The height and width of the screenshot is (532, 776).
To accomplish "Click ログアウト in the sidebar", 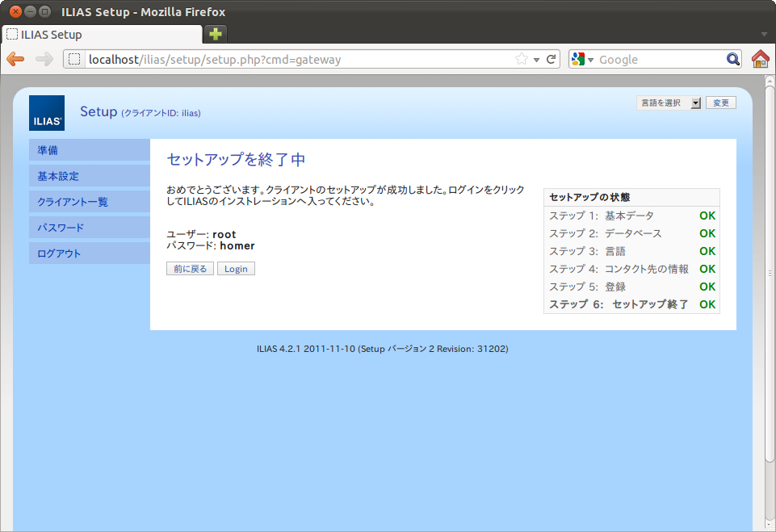I will click(x=89, y=253).
